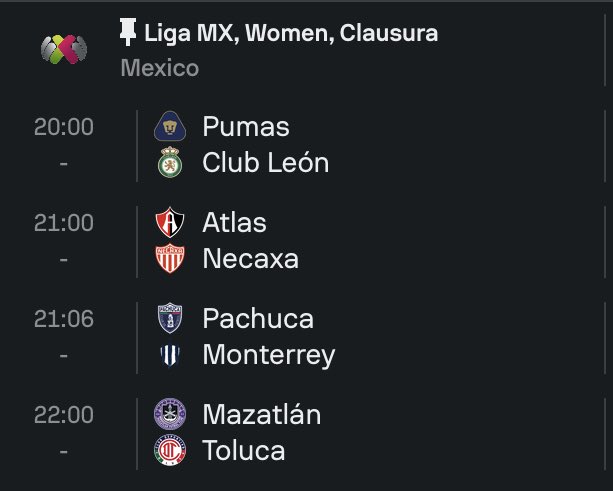Screen dimensions: 613x491
Task: Select the 20:00 match kickoff time
Action: 63,127
